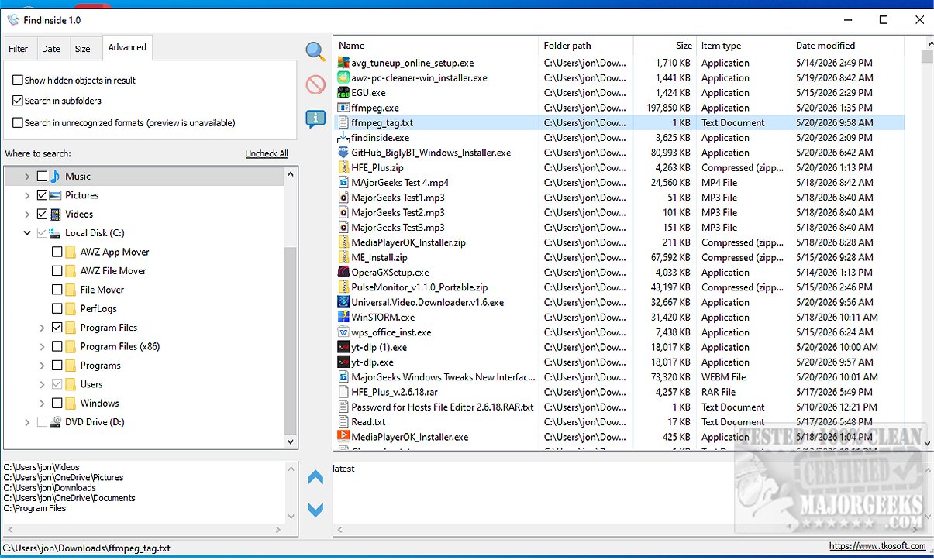Sort by Item type column header
This screenshot has width=934, height=560.
743,46
